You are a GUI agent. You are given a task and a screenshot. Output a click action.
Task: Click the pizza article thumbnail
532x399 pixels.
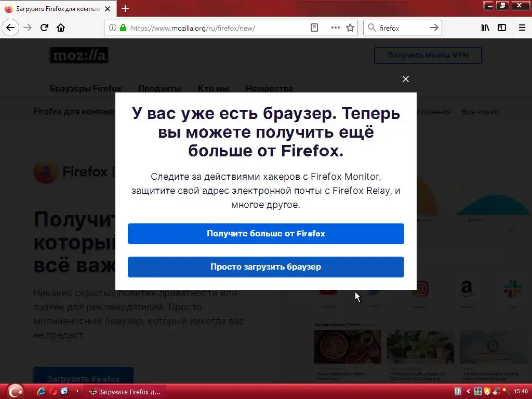(x=348, y=347)
